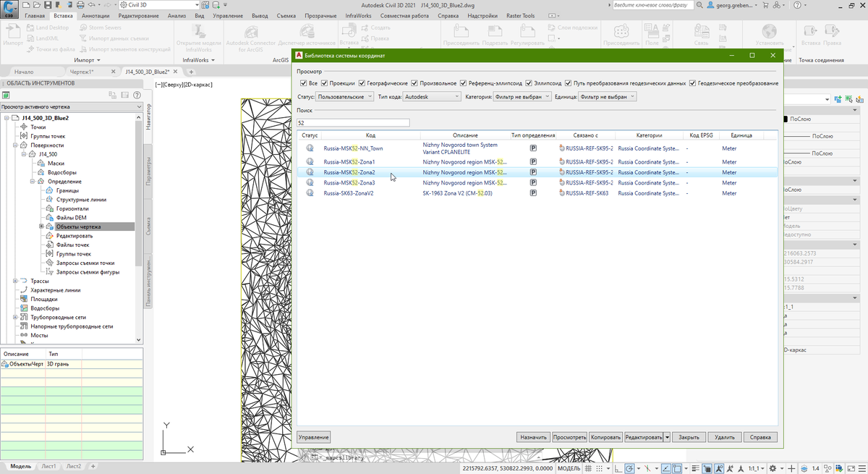Click the Площадки icon in the tree
Image resolution: width=868 pixels, height=474 pixels.
coord(24,299)
